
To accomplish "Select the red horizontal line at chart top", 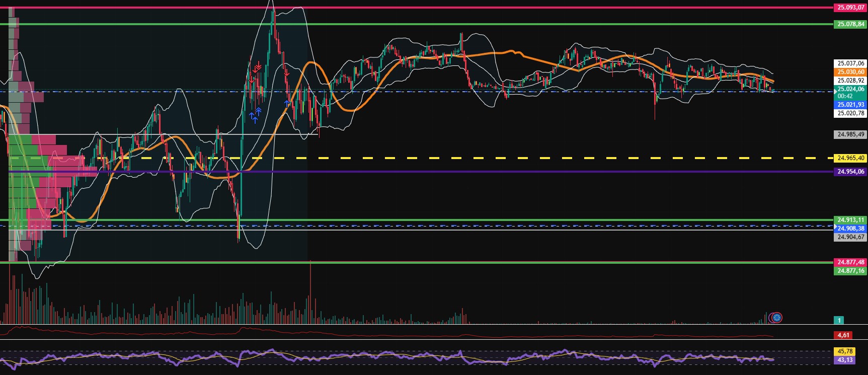I will (417, 8).
